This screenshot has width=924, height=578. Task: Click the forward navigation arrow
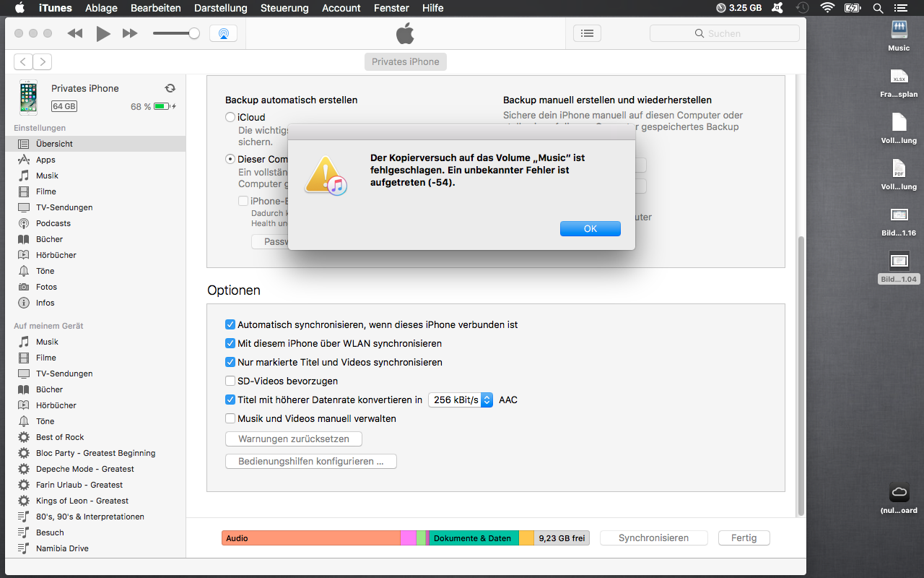tap(43, 62)
